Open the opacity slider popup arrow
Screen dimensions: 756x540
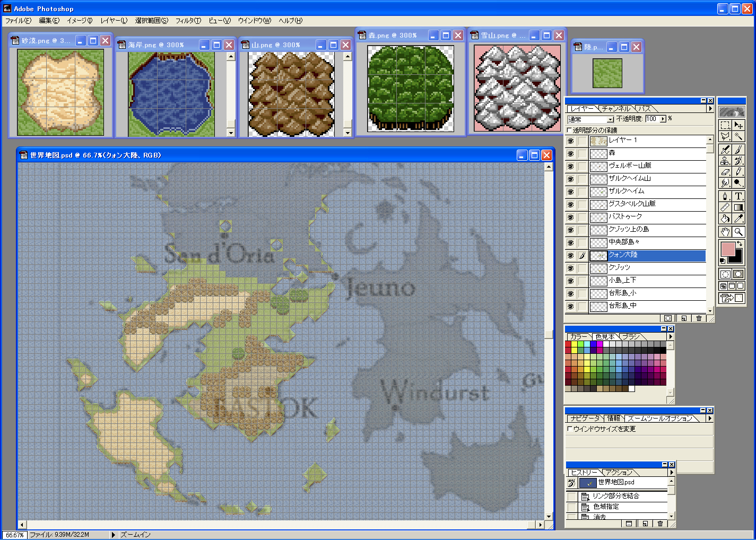coord(663,119)
